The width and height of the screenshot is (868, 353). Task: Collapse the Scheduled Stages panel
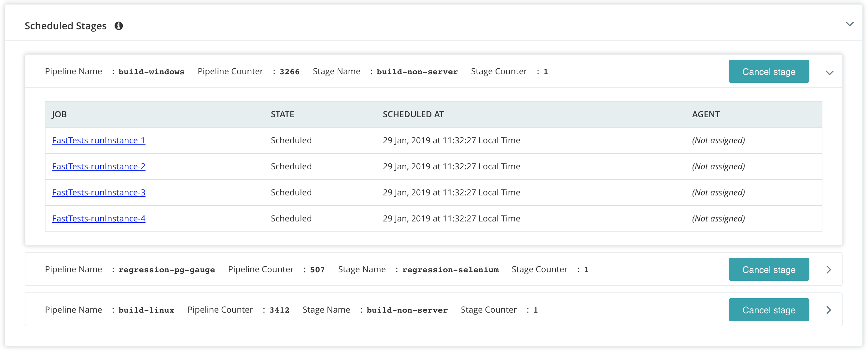tap(849, 24)
